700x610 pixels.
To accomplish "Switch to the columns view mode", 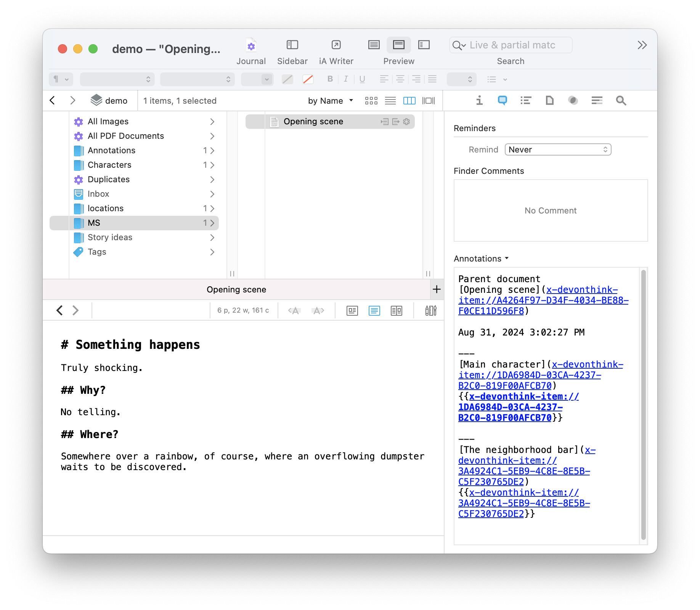I will (409, 101).
